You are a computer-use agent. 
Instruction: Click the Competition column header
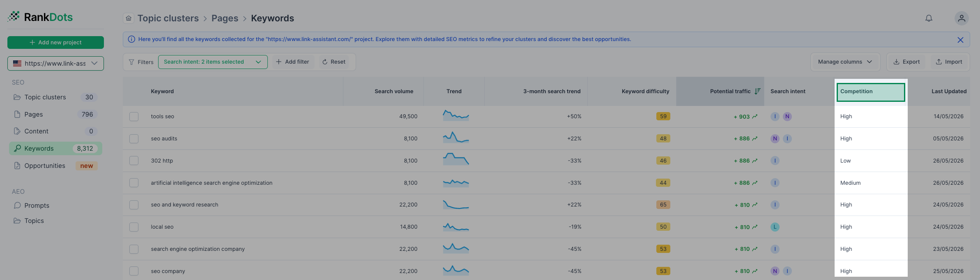tap(871, 92)
